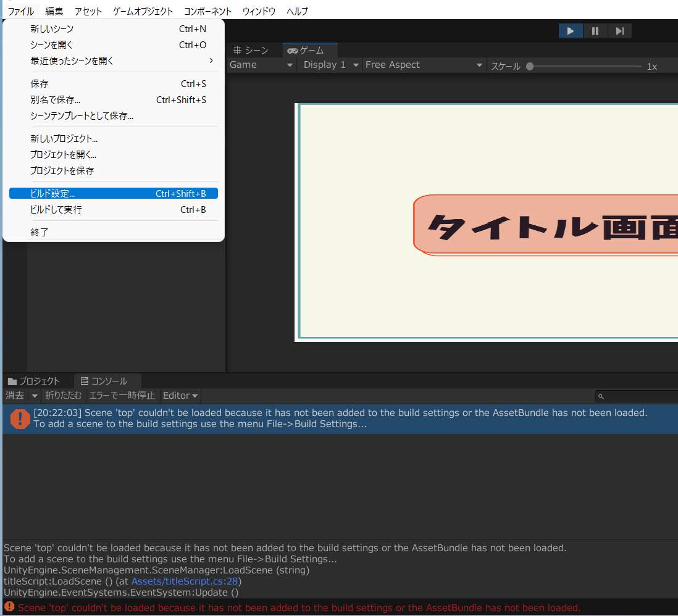The width and height of the screenshot is (678, 616).
Task: Start play mode with the Play button
Action: (x=571, y=31)
